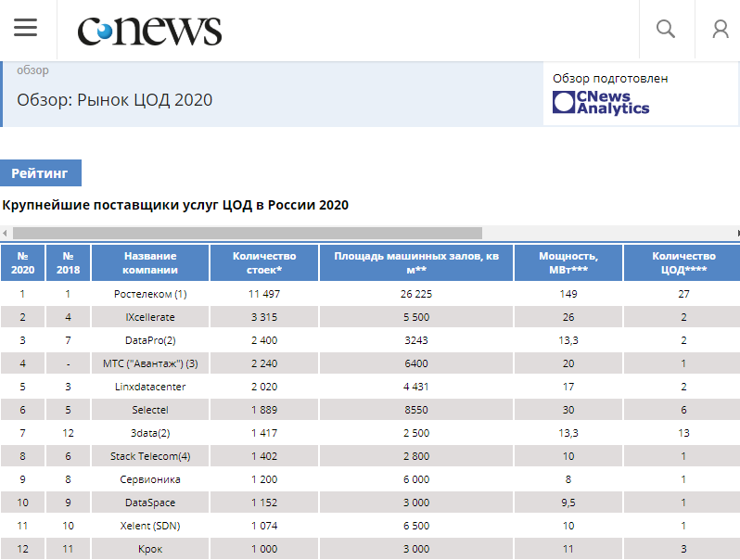Open the 'Обзор: Рынок ЦОД 2020' link
This screenshot has height=560, width=740.
[115, 100]
